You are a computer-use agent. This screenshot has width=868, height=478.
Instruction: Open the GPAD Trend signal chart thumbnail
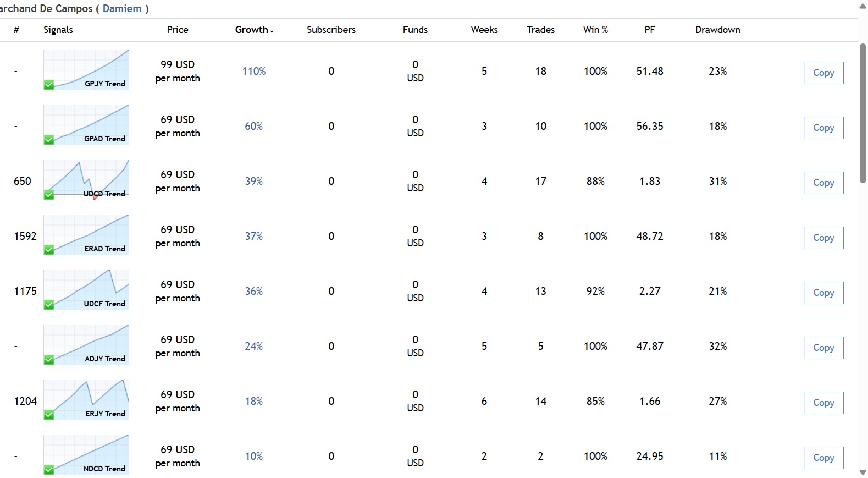86,124
